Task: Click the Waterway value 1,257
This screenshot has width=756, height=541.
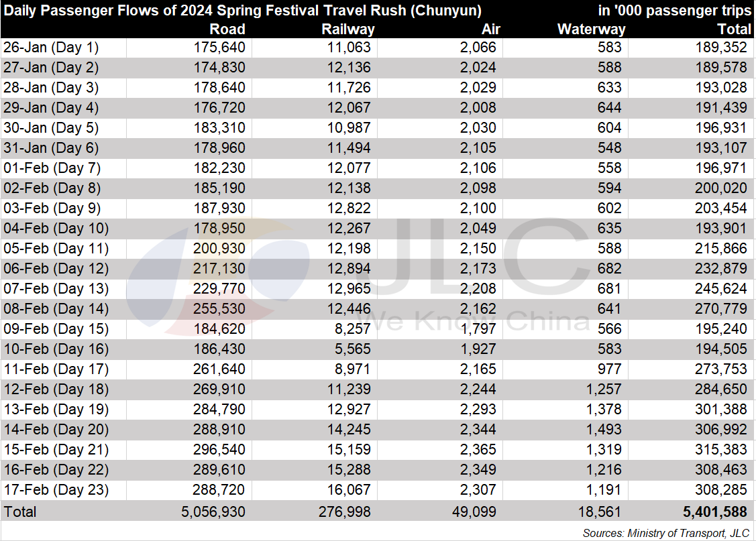Action: [604, 389]
